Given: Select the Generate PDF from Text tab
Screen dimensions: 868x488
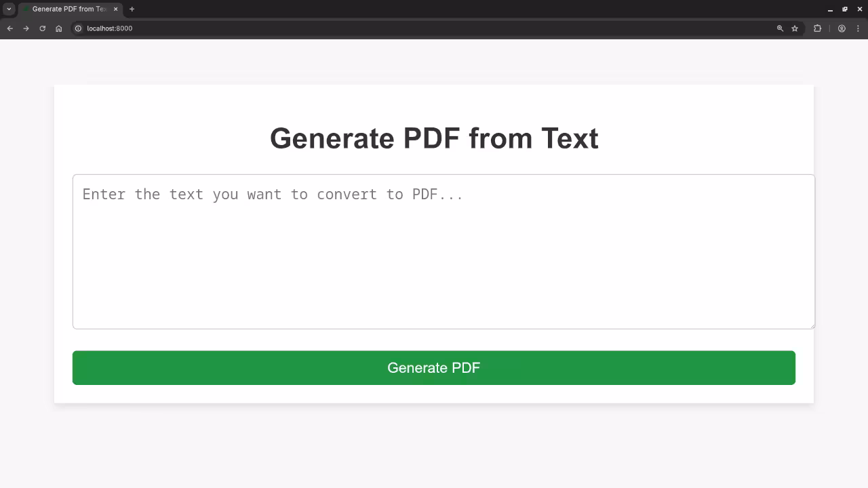Looking at the screenshot, I should point(68,9).
